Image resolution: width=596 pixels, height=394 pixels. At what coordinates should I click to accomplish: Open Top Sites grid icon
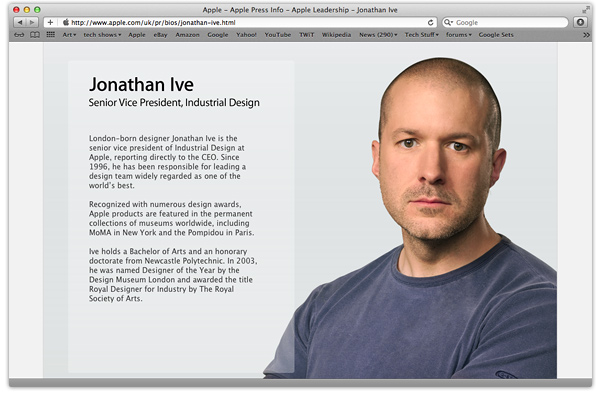coord(51,35)
